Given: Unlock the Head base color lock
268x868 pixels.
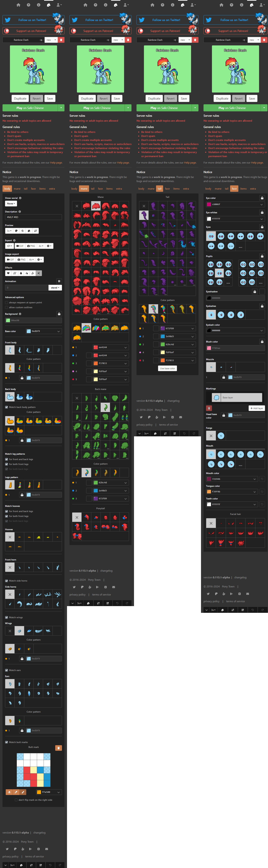Looking at the screenshot, I should coord(224,415).
